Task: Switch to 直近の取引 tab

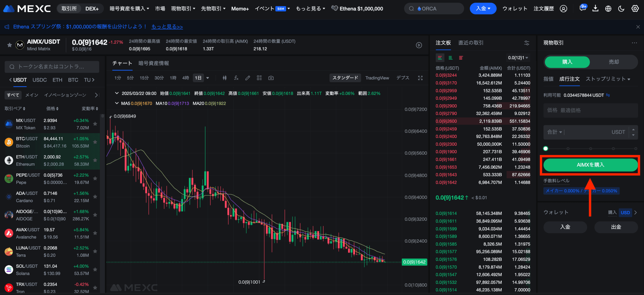Action: 471,43
